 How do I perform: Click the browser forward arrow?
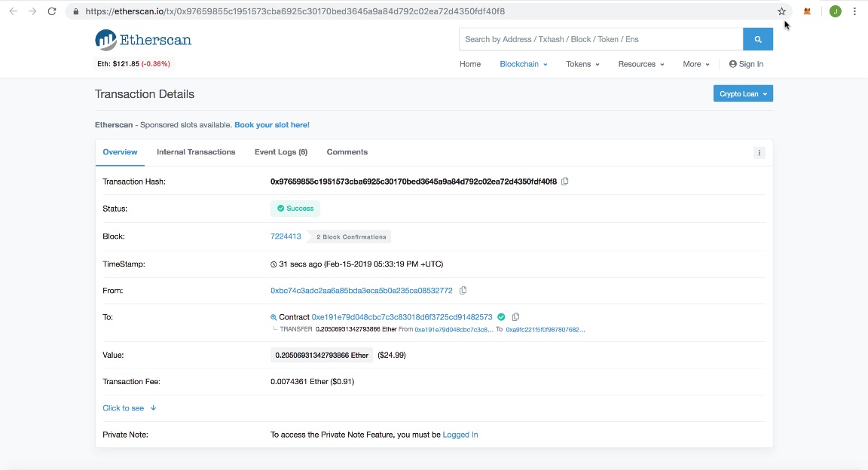[32, 11]
